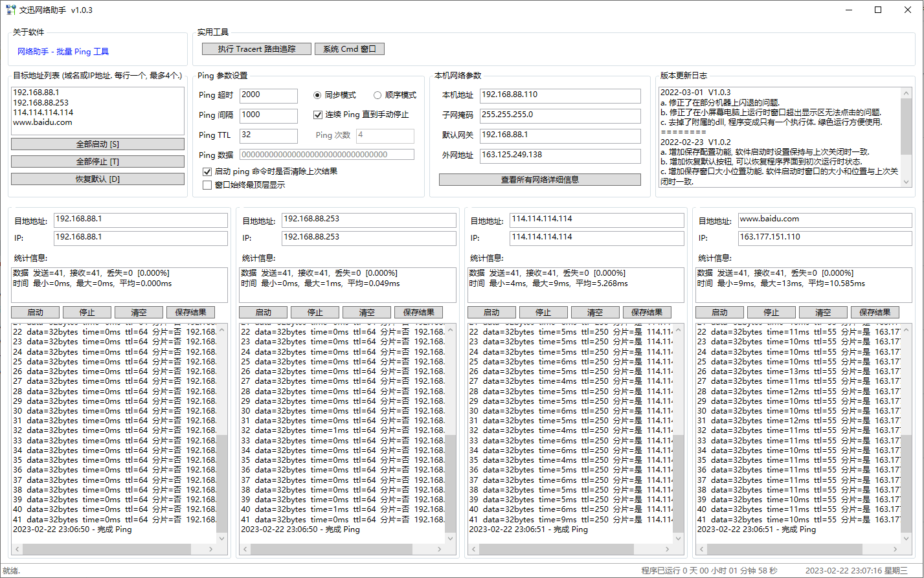Image resolution: width=924 pixels, height=578 pixels.
Task: Click 保存结果 for www.baidu.com panel
Action: point(875,313)
